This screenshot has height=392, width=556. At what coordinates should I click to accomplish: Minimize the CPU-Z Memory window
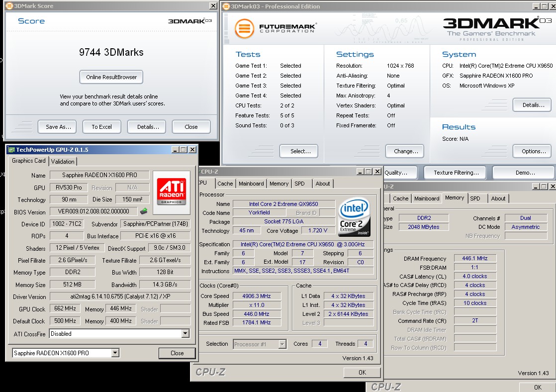coord(536,186)
